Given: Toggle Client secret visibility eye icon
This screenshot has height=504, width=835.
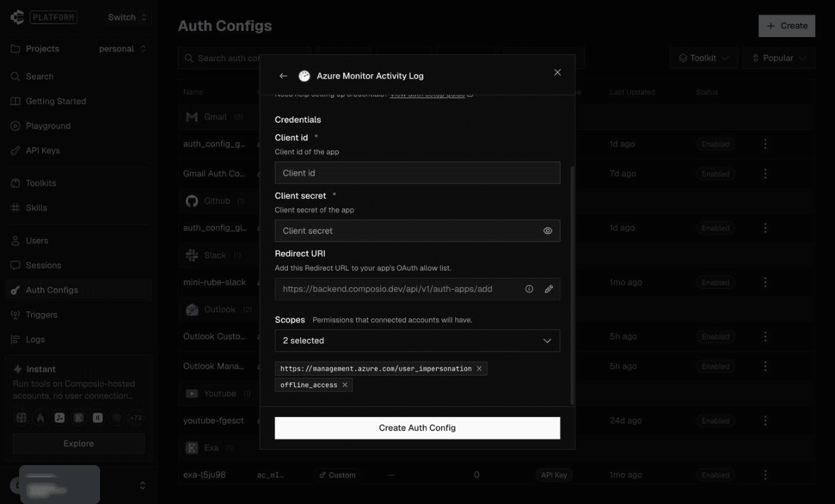Looking at the screenshot, I should (548, 230).
